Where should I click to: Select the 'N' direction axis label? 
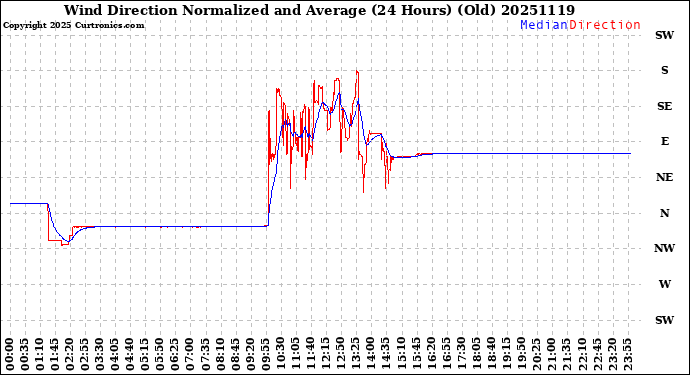664,213
